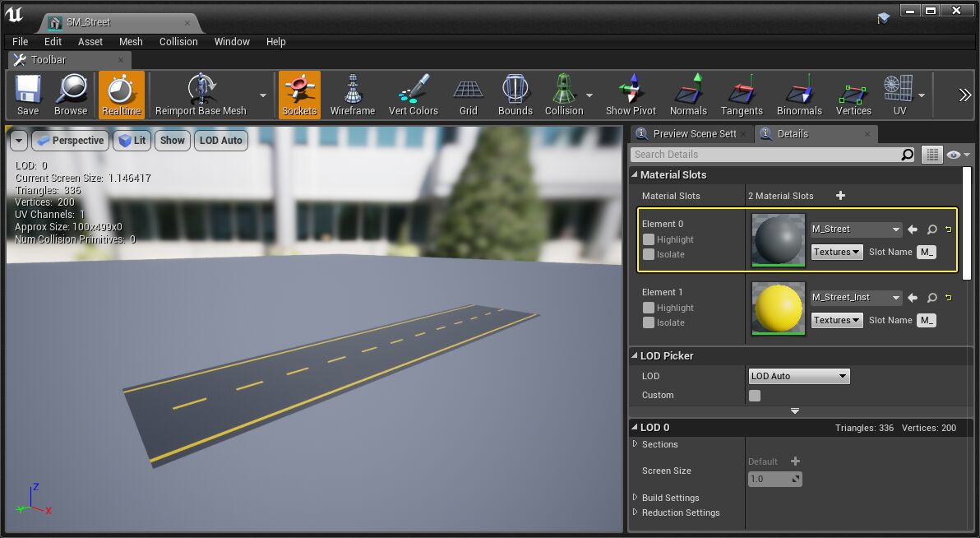Check Highlight for Element 0
Screen dimensions: 980x538
pos(649,239)
